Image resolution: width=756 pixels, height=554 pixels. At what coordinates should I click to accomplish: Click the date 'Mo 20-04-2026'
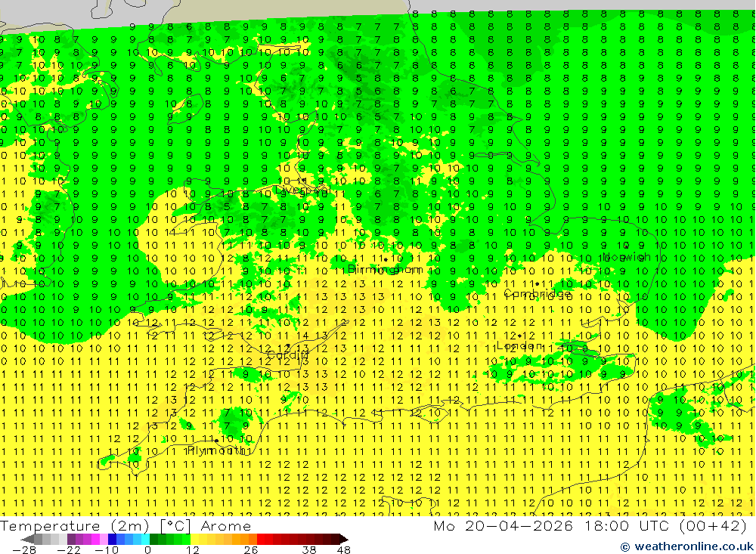(x=503, y=526)
